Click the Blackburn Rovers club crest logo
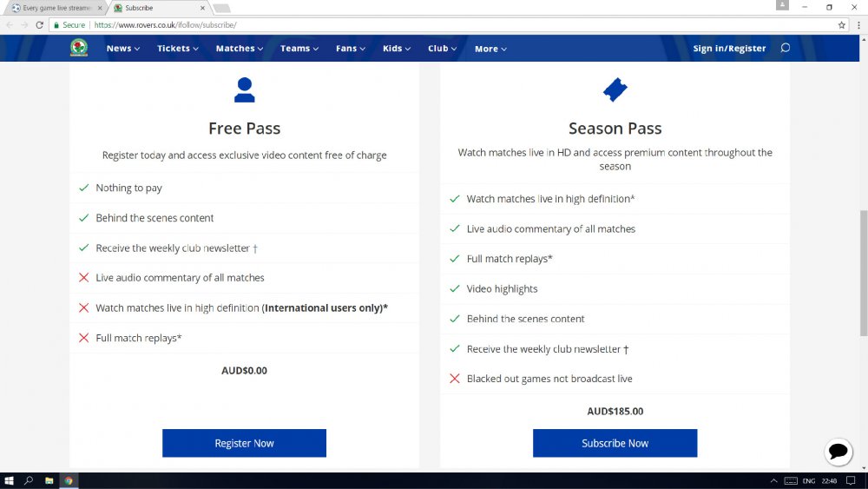The height and width of the screenshot is (489, 868). [x=79, y=49]
